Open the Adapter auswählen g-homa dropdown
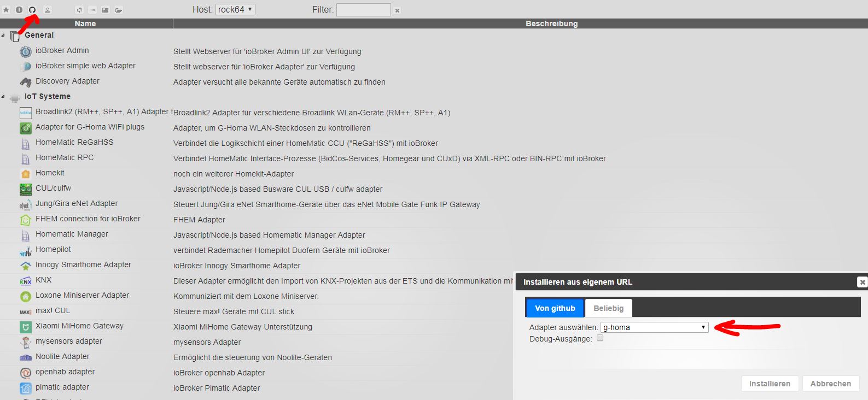 point(655,327)
